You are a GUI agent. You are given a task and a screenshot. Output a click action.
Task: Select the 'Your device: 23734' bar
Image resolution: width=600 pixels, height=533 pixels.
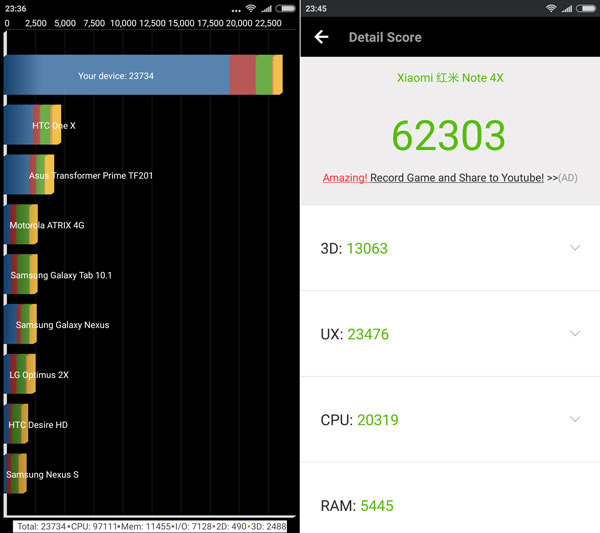coord(143,75)
